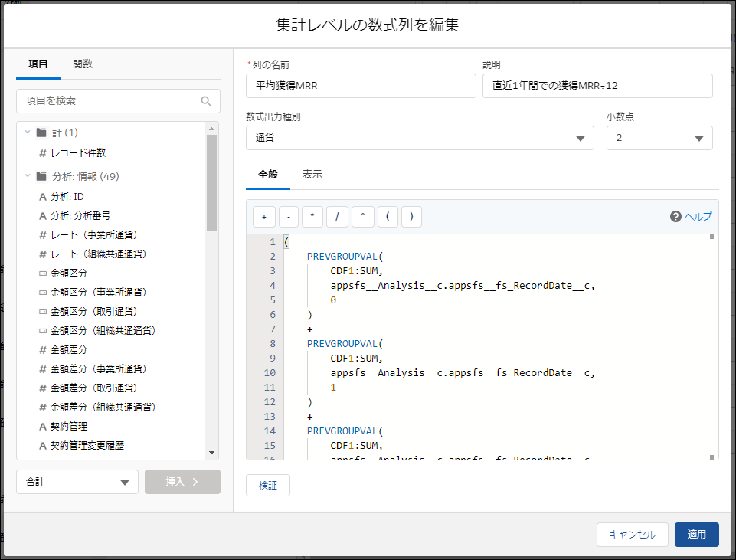The height and width of the screenshot is (560, 736).
Task: Select the レコード件数 field
Action: coord(78,153)
